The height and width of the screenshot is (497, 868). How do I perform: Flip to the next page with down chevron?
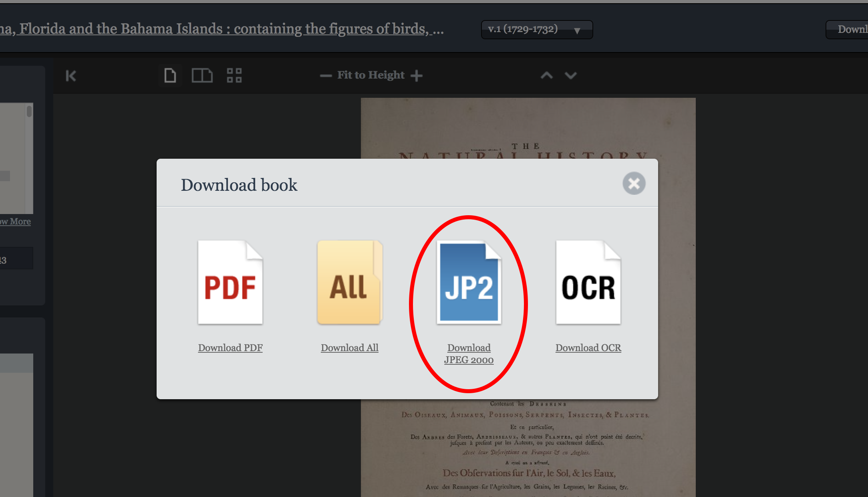(x=570, y=75)
